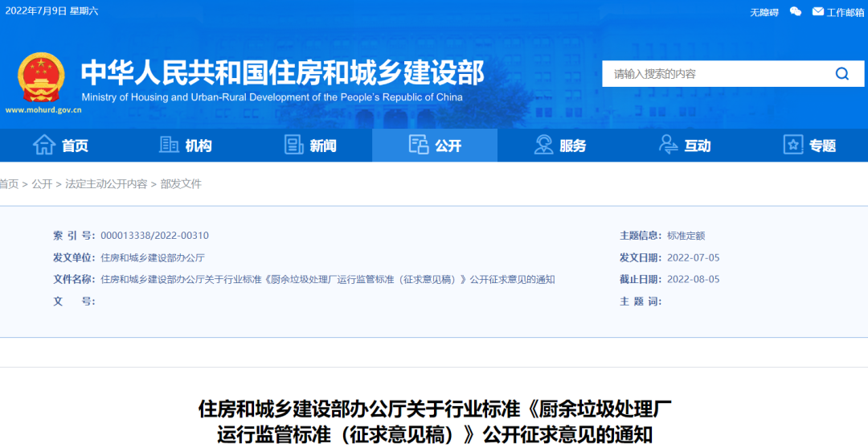Click breadcrumb link 法定主动公开内容

point(106,184)
